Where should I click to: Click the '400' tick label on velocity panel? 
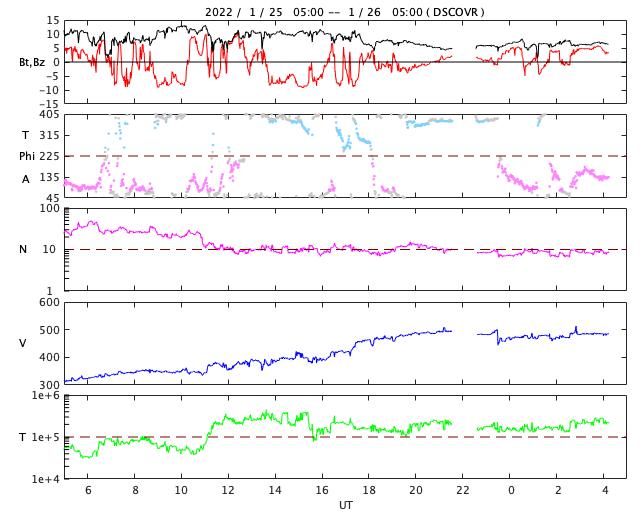coord(49,357)
